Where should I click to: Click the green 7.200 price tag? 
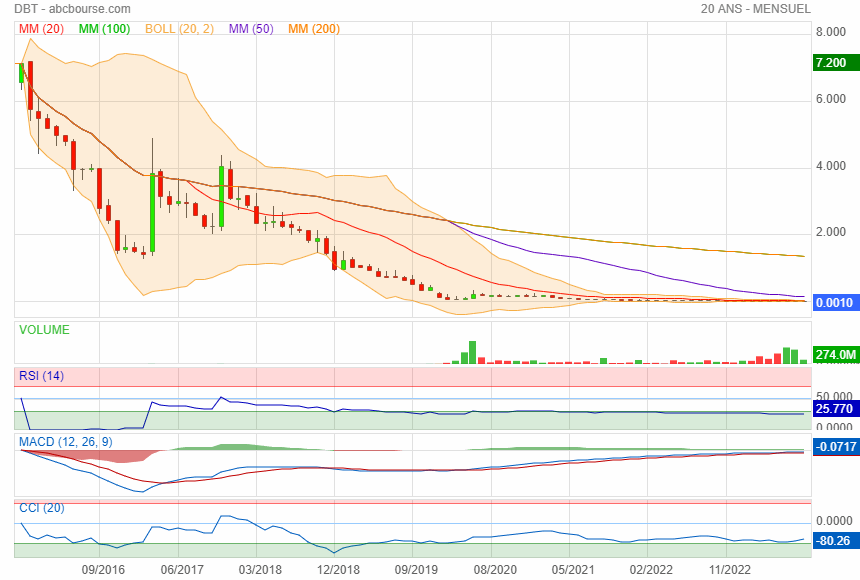point(835,63)
